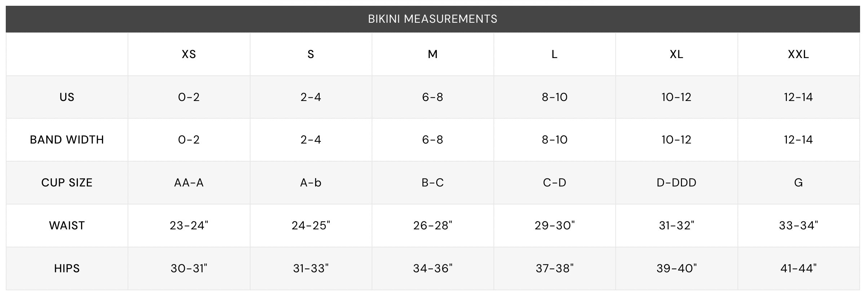Image resolution: width=868 pixels, height=295 pixels.
Task: Click the BAND WIDTH row label
Action: pos(67,140)
